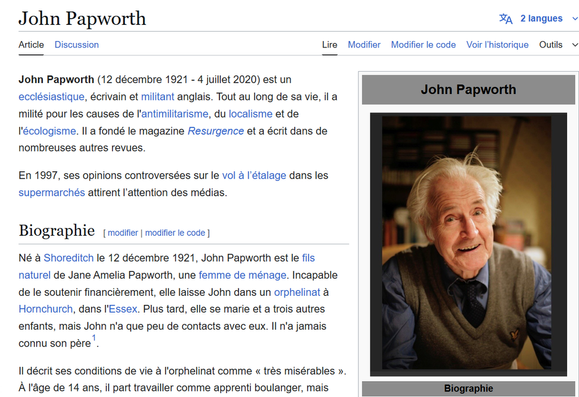This screenshot has height=397, width=579.
Task: Follow the vol à l'étalage link
Action: pyautogui.click(x=254, y=175)
